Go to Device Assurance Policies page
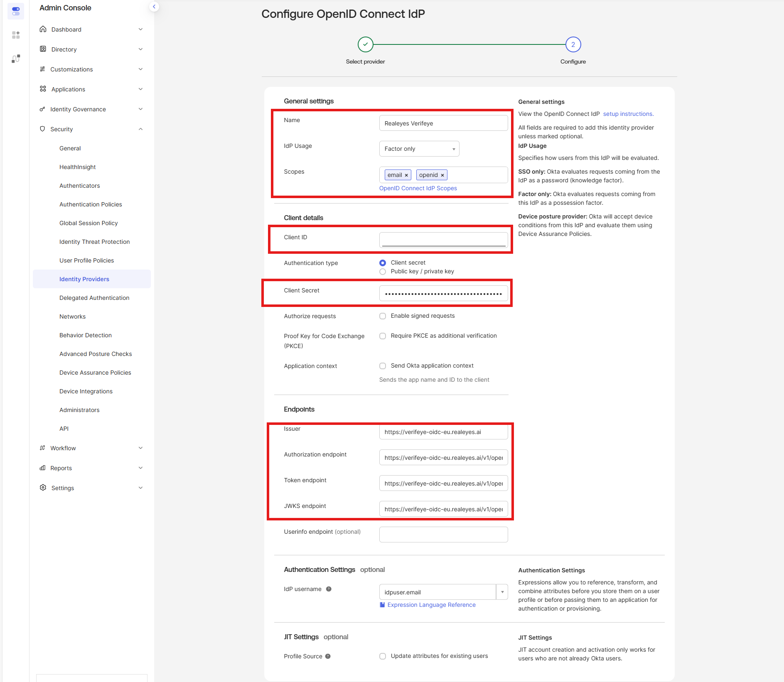This screenshot has width=784, height=682. (x=95, y=373)
